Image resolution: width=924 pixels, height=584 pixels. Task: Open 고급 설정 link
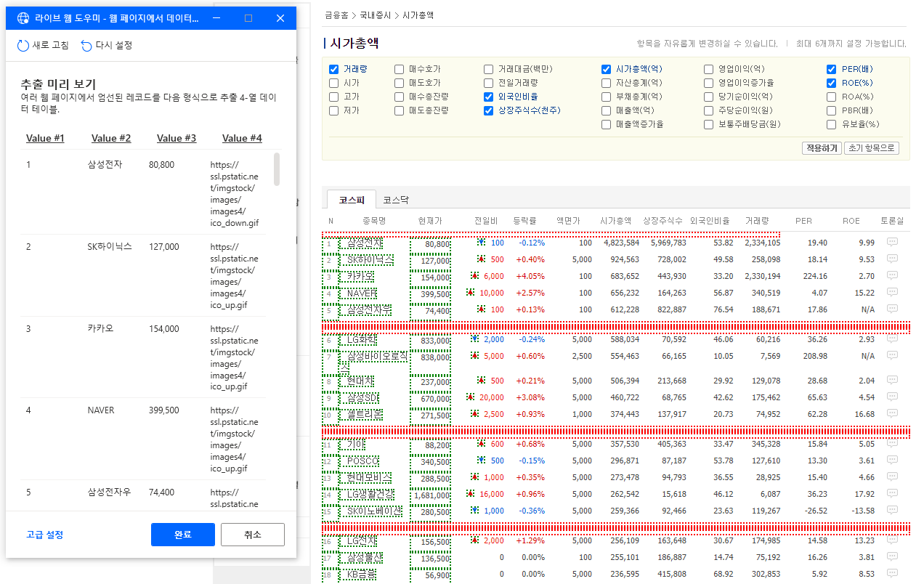pos(45,535)
